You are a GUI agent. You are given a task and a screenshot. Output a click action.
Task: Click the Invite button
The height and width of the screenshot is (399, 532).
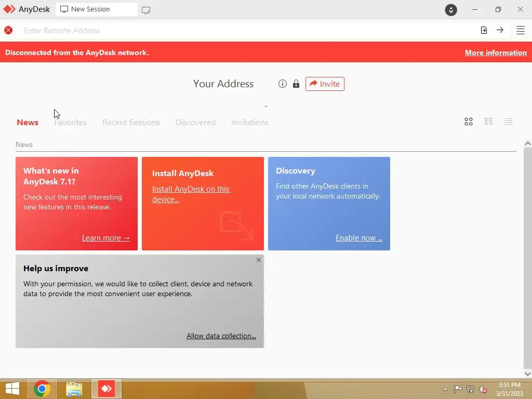click(x=325, y=84)
